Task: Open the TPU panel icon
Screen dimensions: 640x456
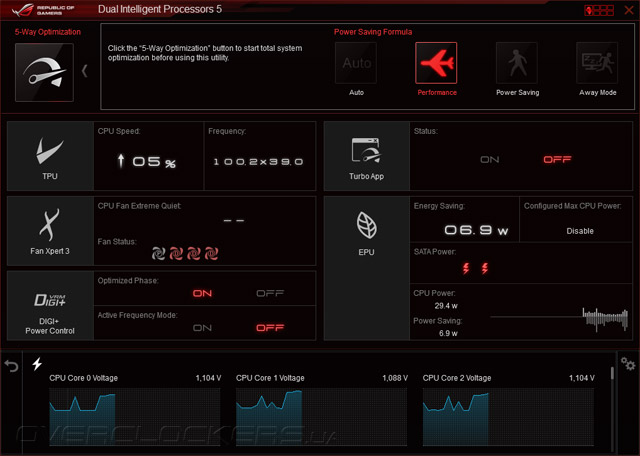Action: pos(50,156)
